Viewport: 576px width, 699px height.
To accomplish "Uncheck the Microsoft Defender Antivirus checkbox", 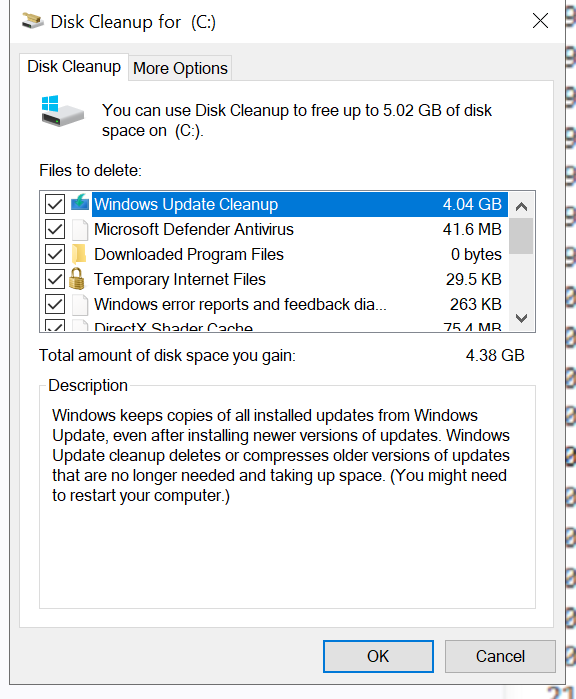I will [55, 229].
